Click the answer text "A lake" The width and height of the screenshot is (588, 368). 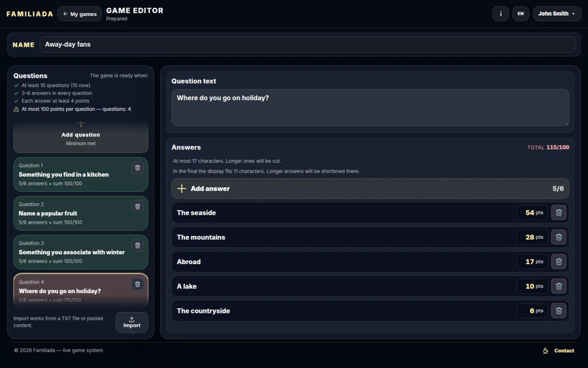click(186, 286)
